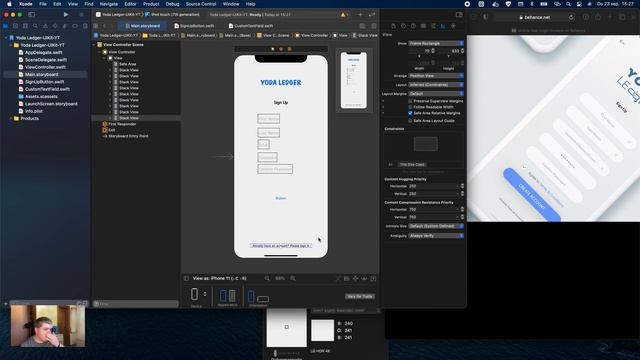640x360 pixels.
Task: Enable Follow Readable Width checkbox
Action: [x=410, y=107]
